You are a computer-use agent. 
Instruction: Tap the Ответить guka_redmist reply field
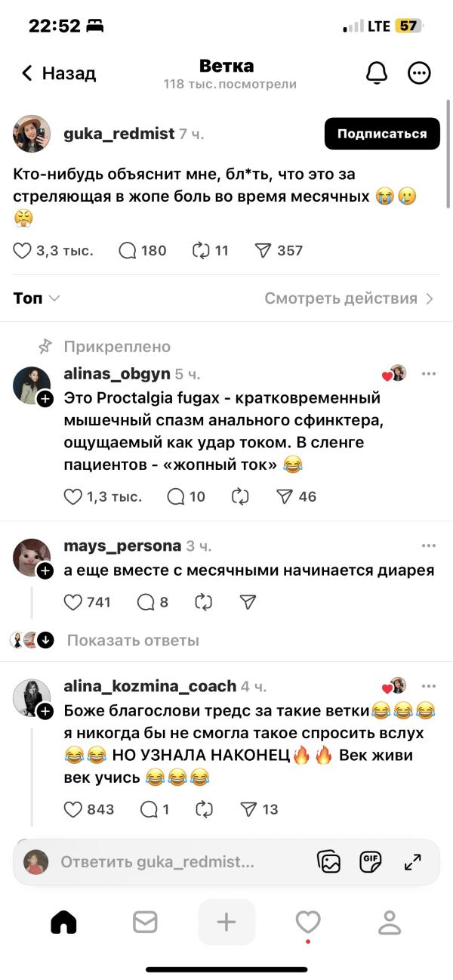tap(159, 862)
